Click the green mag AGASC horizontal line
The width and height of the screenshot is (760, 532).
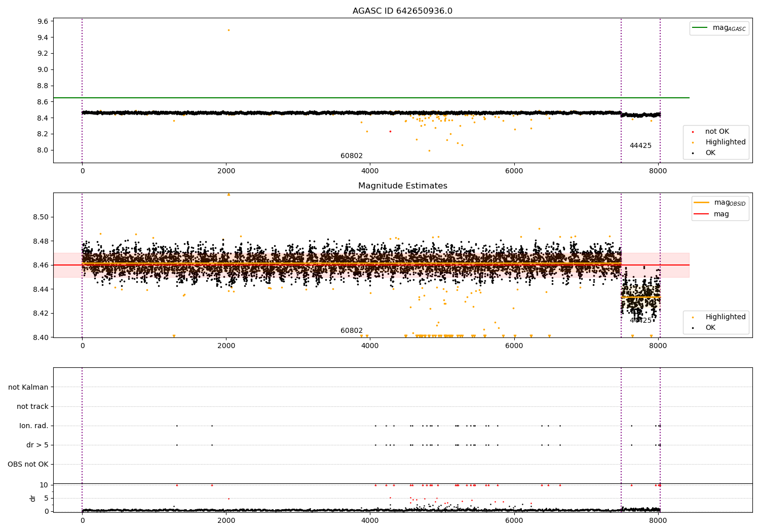(371, 98)
